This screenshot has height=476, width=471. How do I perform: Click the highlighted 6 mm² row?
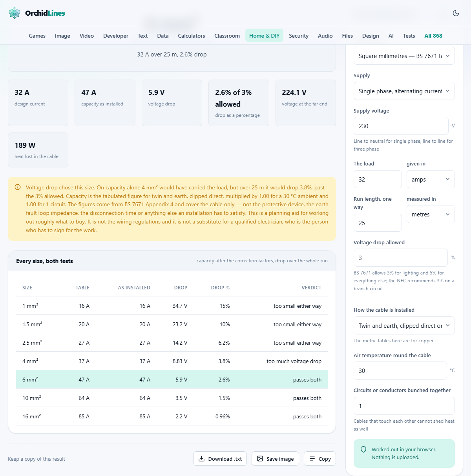pyautogui.click(x=172, y=380)
